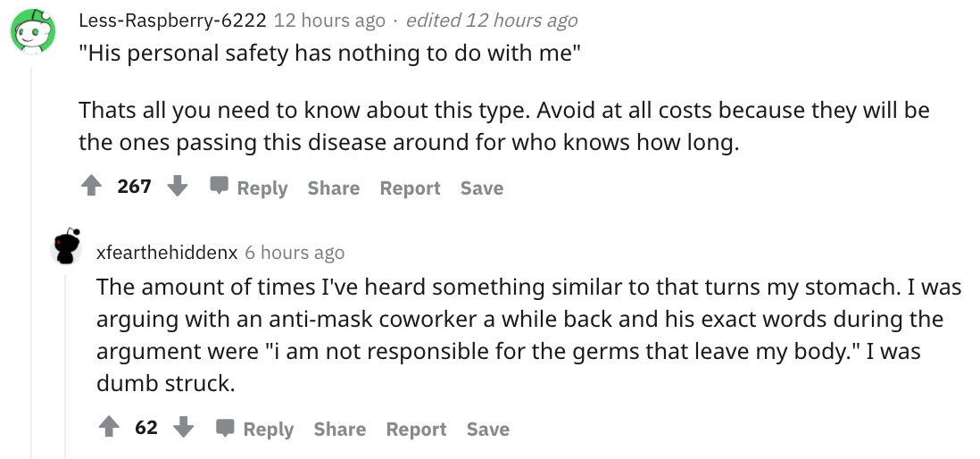Viewport: 980px width, 459px height.
Task: Click Less-Raspberry-6222's green avatar
Action: point(32,31)
